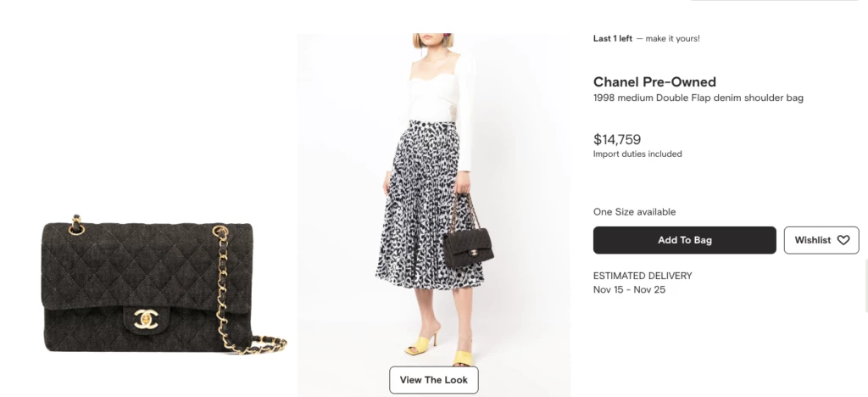The image size is (868, 397).
Task: Open the Chanel Pre-Owned brand link
Action: pos(654,82)
